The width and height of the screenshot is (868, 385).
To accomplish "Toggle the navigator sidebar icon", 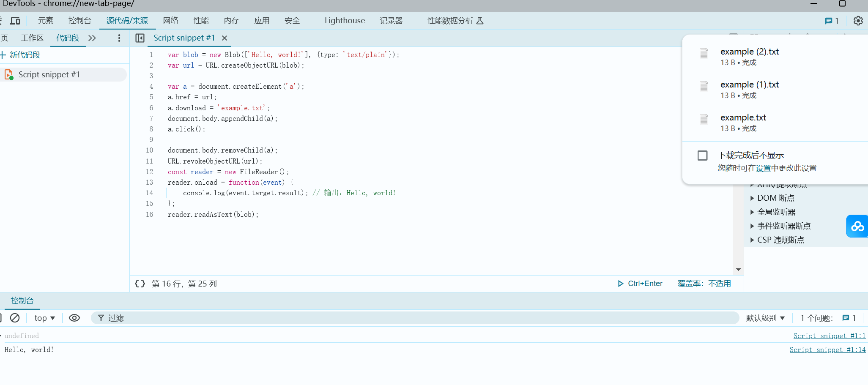I will (140, 38).
